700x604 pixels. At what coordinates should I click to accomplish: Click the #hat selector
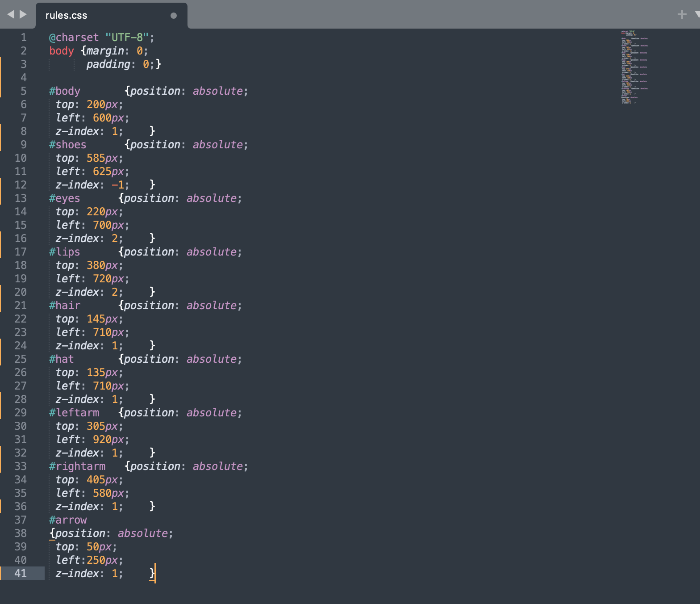61,359
